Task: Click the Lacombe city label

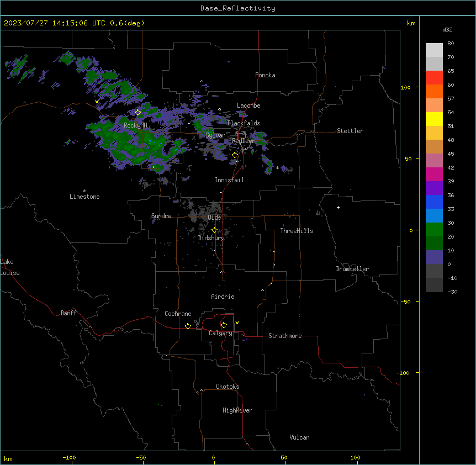Action: tap(248, 105)
